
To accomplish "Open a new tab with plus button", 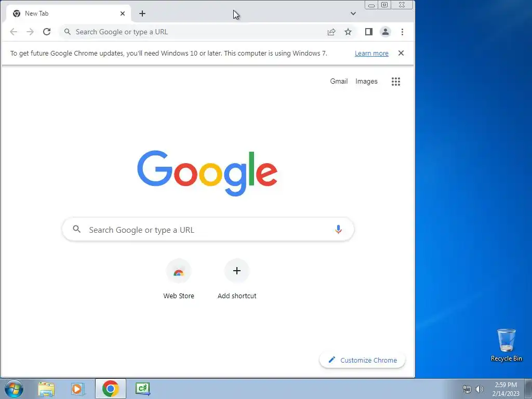I will [142, 14].
